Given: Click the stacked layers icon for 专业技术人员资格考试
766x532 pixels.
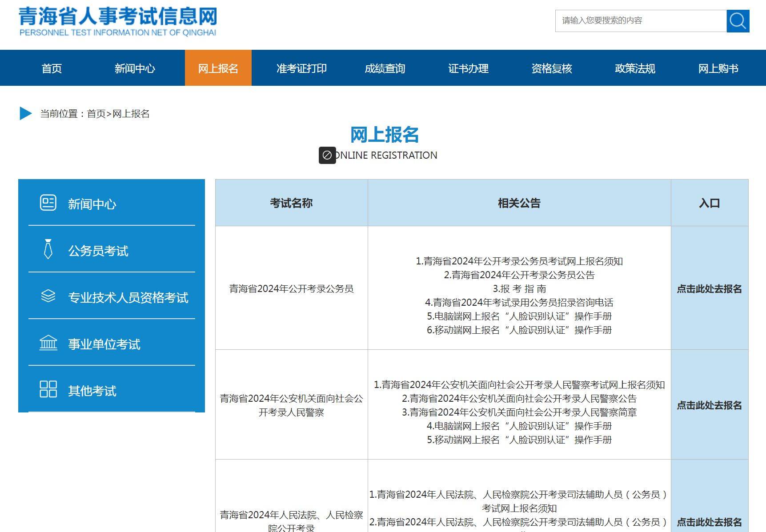Looking at the screenshot, I should [48, 296].
